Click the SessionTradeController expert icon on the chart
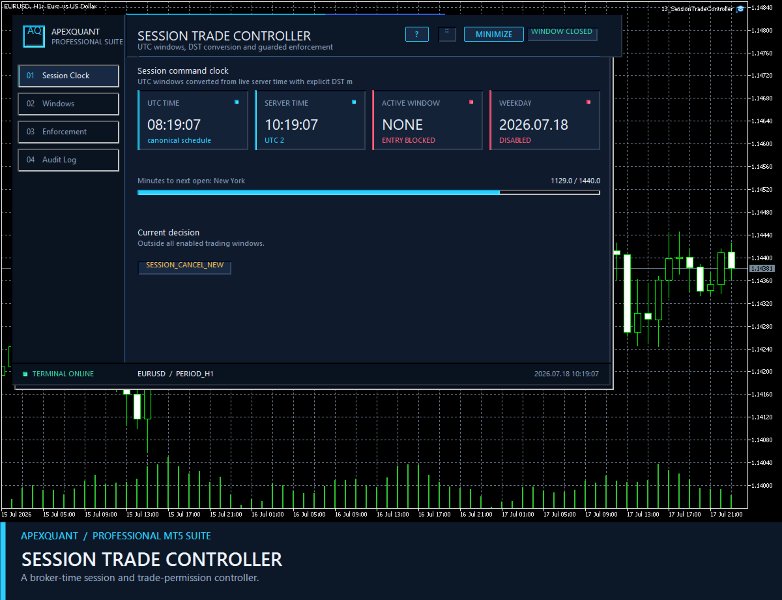The image size is (782, 600). (741, 8)
